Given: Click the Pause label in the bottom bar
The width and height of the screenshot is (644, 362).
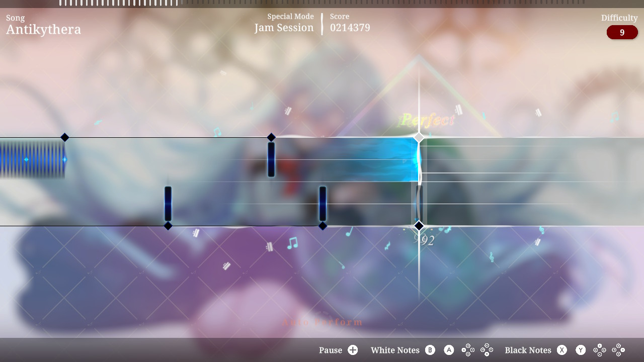Looking at the screenshot, I should 331,350.
